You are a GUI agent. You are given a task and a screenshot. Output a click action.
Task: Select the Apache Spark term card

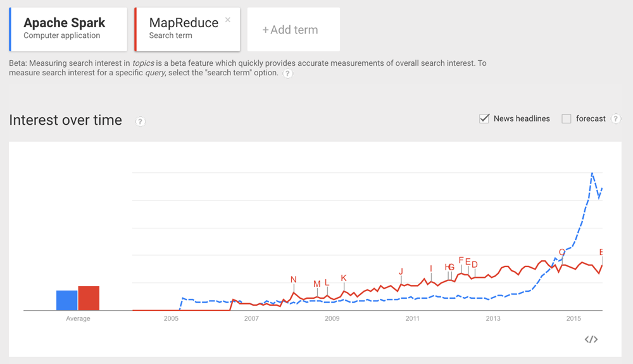pyautogui.click(x=68, y=29)
